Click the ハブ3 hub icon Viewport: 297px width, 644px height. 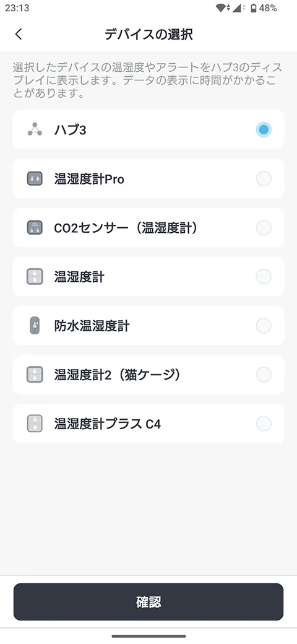(x=35, y=130)
